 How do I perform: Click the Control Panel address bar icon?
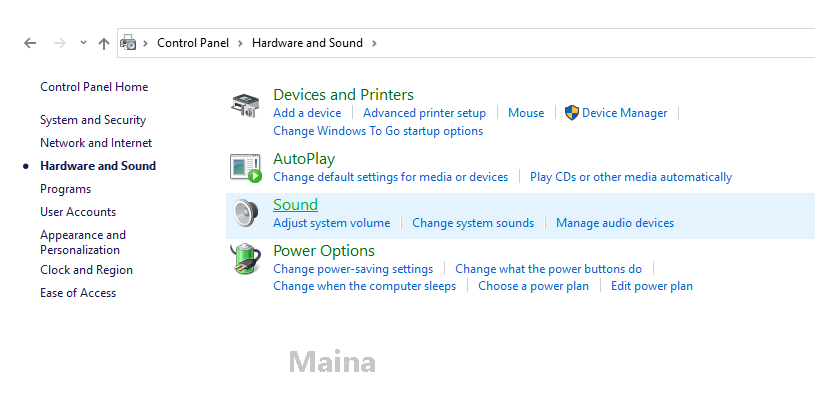click(x=128, y=43)
